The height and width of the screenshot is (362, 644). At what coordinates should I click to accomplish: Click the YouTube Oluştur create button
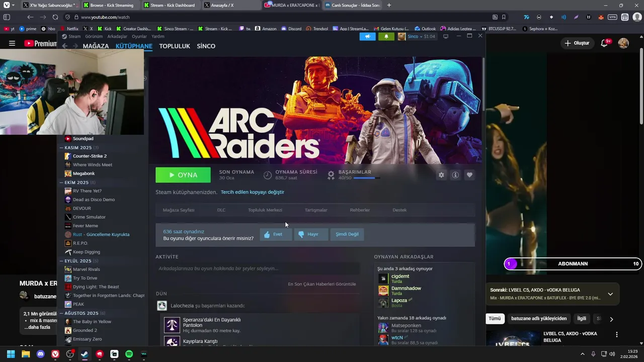[x=577, y=43]
